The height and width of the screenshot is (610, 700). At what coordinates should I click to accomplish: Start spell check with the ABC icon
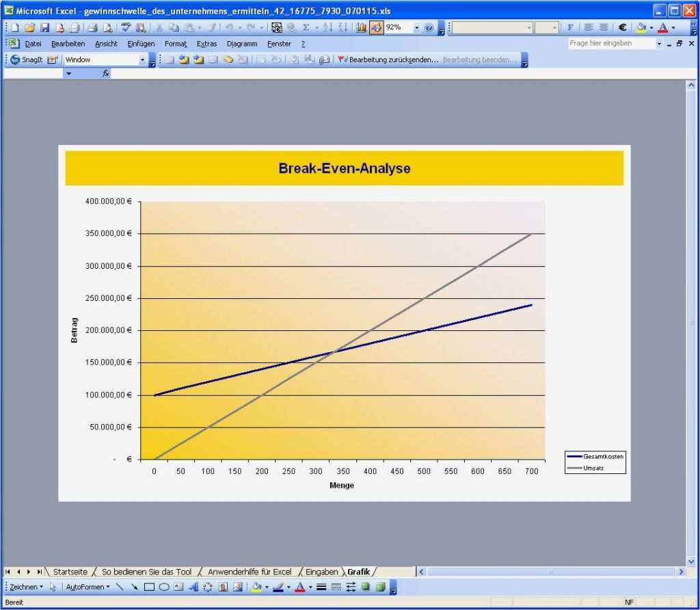tap(126, 27)
